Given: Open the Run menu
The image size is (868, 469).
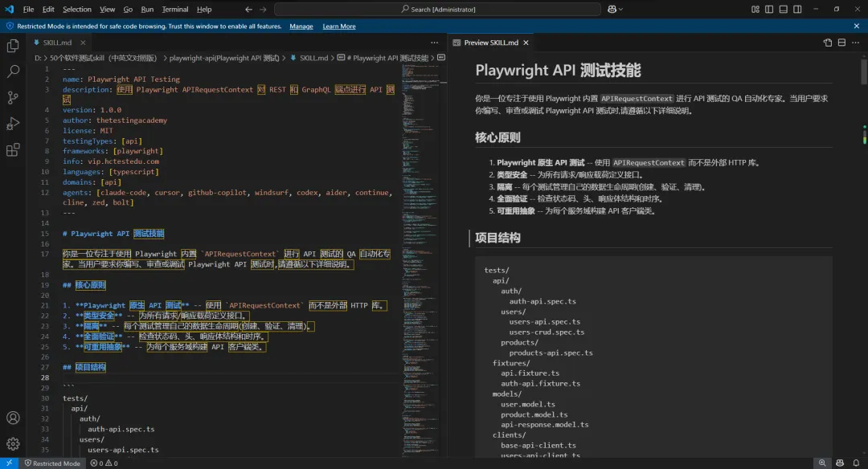Looking at the screenshot, I should click(x=147, y=10).
